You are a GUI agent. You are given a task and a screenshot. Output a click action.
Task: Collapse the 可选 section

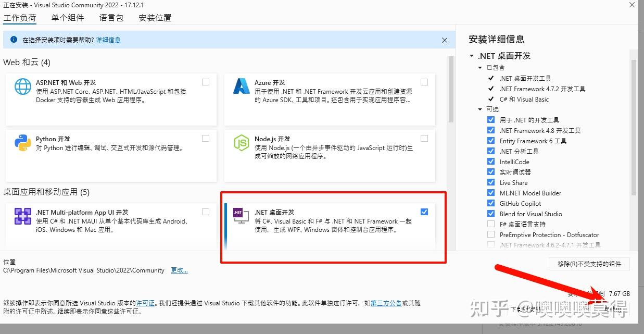tap(481, 109)
